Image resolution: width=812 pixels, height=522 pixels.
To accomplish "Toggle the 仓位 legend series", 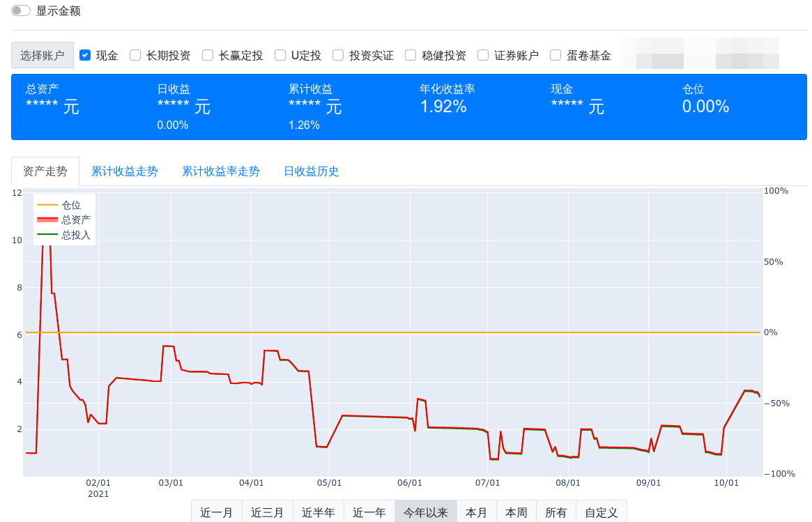I will (x=59, y=205).
